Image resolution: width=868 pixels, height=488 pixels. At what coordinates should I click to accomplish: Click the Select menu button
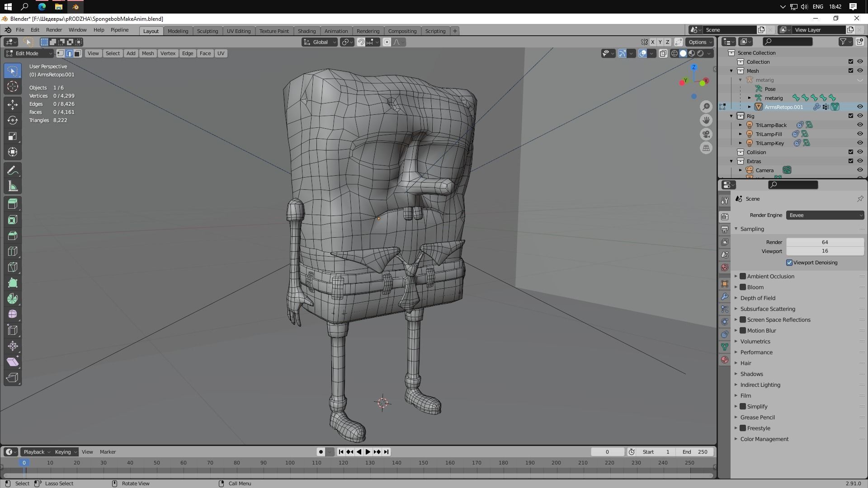pos(113,53)
